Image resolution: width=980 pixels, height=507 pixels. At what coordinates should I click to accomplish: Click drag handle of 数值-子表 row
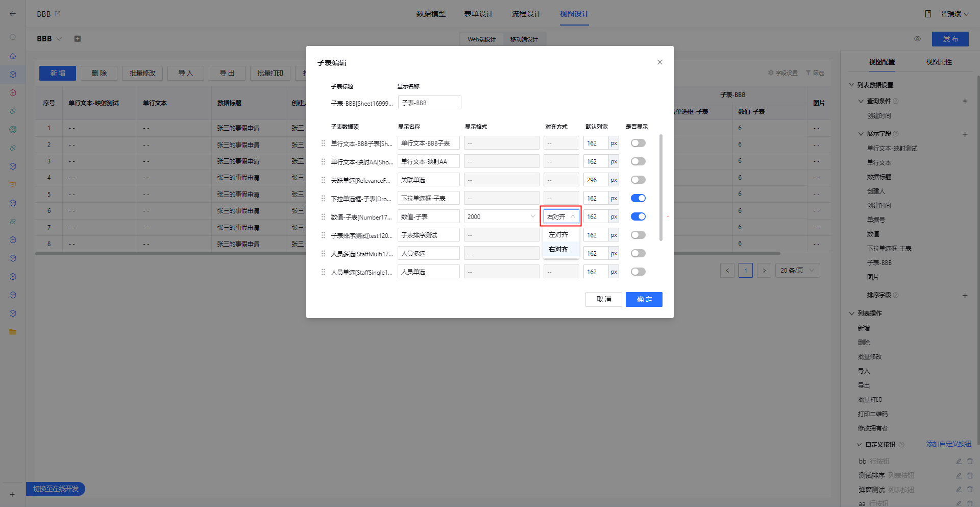323,217
